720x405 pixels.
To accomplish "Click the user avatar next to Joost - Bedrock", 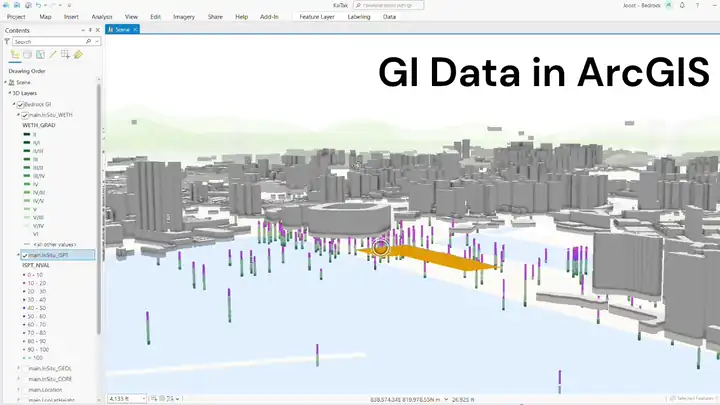I will click(669, 6).
